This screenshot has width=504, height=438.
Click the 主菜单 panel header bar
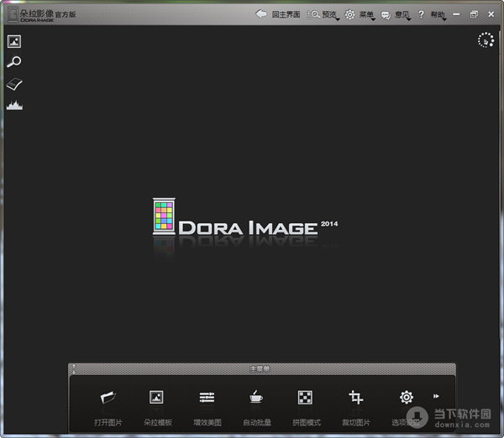click(261, 369)
